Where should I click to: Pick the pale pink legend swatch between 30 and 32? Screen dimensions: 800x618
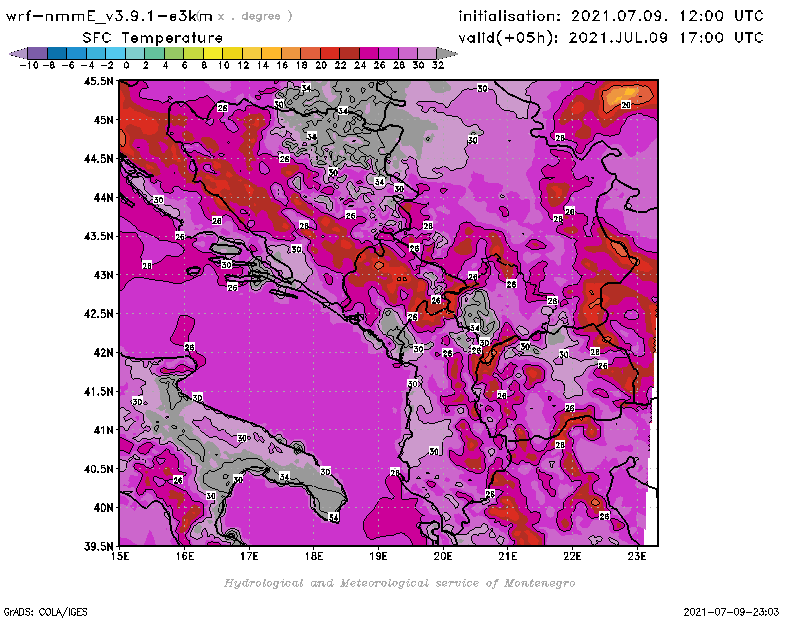pyautogui.click(x=427, y=53)
